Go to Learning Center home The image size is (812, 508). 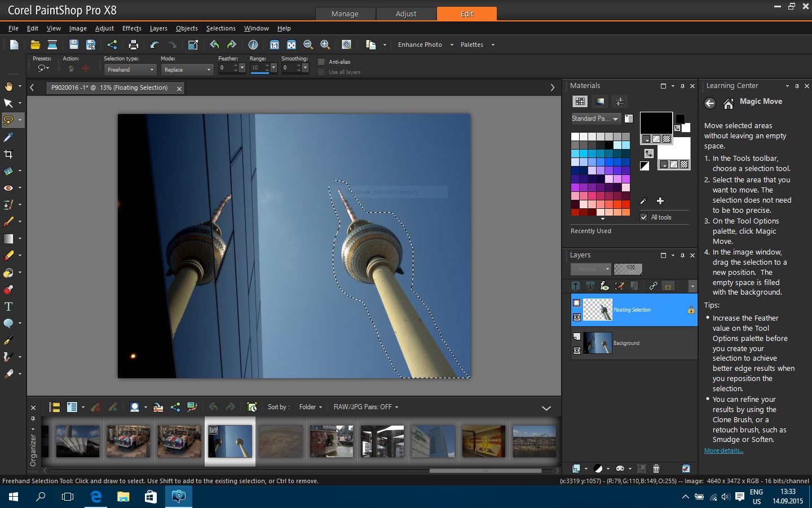[728, 103]
